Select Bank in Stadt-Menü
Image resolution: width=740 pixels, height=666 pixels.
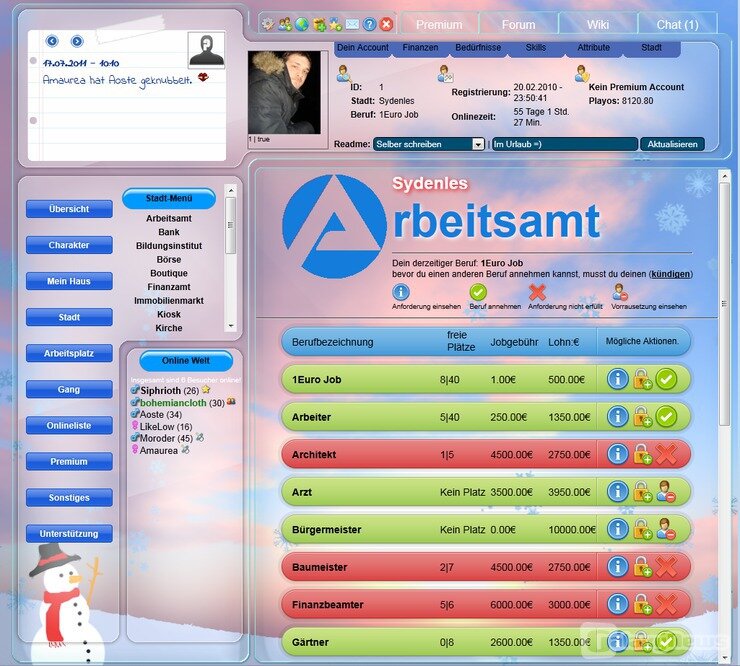coord(169,232)
